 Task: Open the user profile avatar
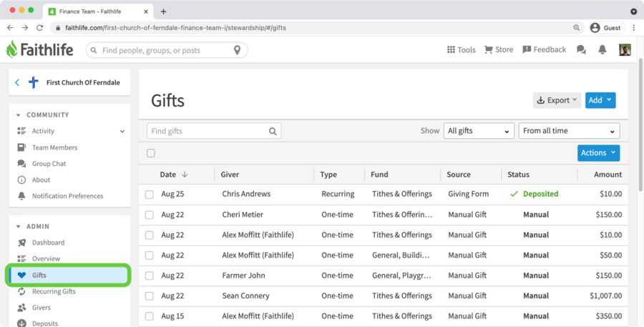coord(625,49)
